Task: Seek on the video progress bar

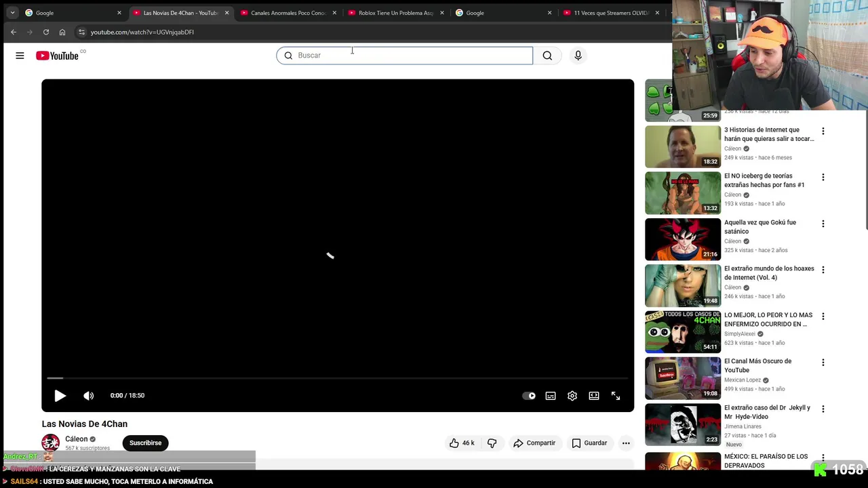Action: (x=338, y=378)
